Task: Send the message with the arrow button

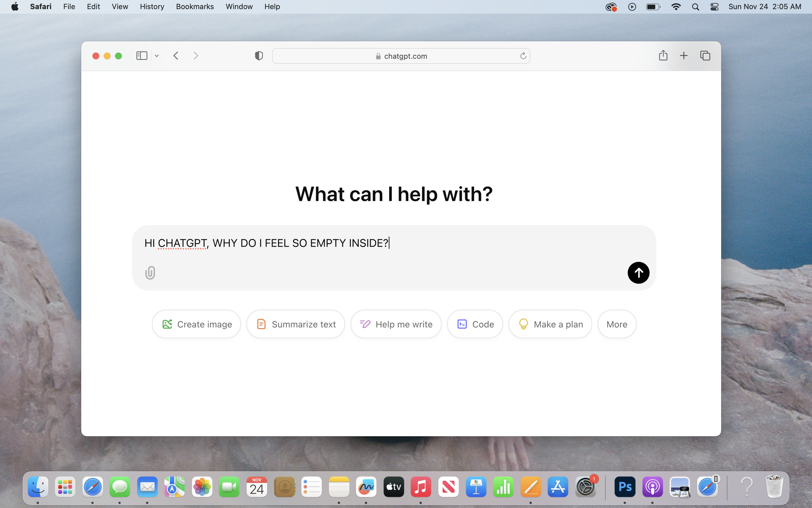Action: (638, 272)
